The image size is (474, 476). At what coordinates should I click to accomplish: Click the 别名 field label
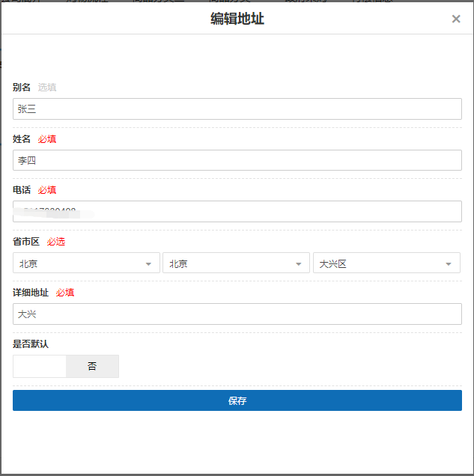pyautogui.click(x=22, y=88)
